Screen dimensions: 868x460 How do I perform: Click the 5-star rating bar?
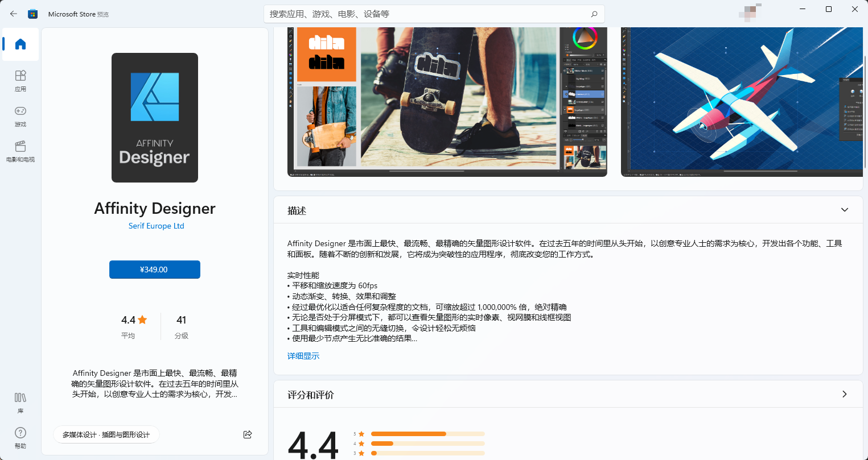coord(427,434)
